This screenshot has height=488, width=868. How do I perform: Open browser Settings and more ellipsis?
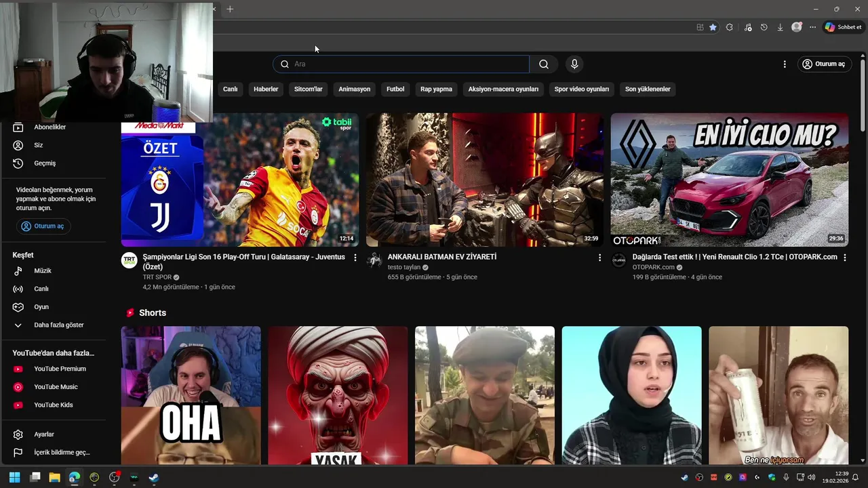pos(812,27)
